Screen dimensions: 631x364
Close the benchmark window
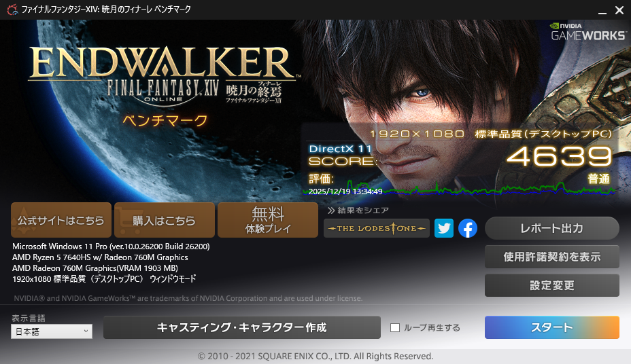tap(617, 10)
